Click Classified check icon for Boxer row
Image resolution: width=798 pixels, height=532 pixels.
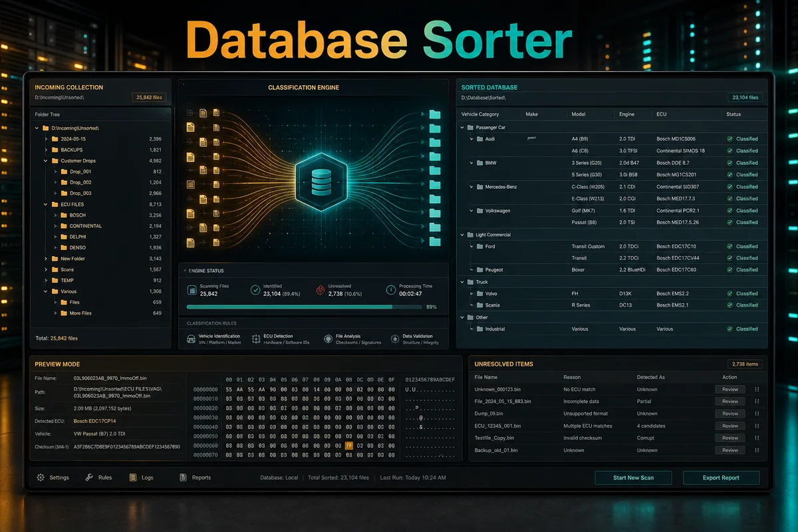[x=730, y=270]
